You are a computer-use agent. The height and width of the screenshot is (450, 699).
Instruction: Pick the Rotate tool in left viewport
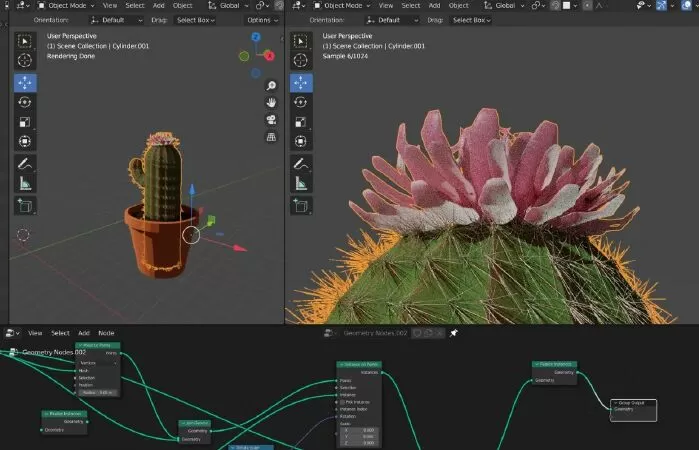(x=25, y=103)
